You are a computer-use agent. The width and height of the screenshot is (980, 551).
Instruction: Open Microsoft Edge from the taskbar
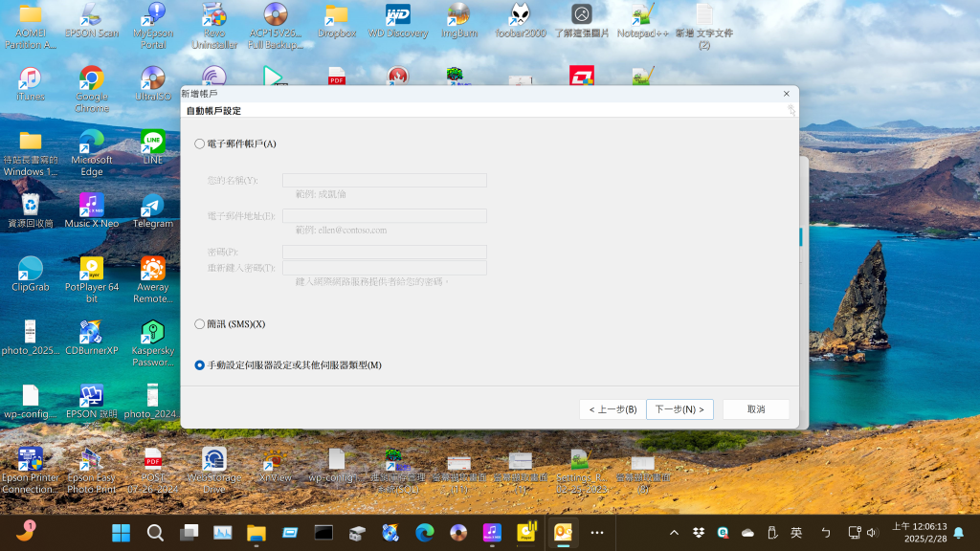click(x=424, y=532)
